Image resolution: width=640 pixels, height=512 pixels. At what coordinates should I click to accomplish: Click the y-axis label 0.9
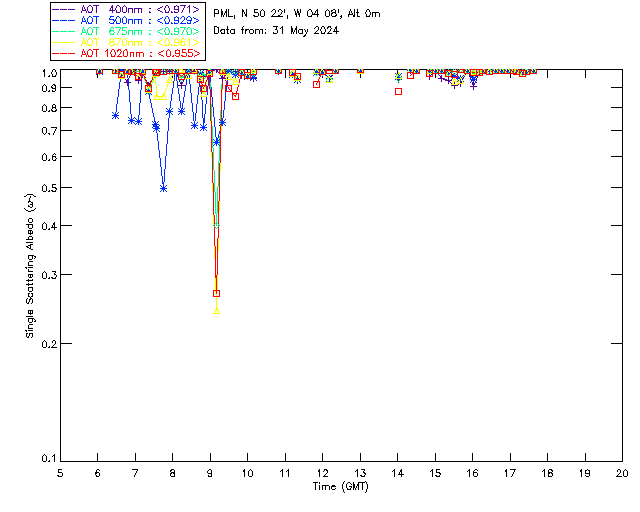(49, 88)
